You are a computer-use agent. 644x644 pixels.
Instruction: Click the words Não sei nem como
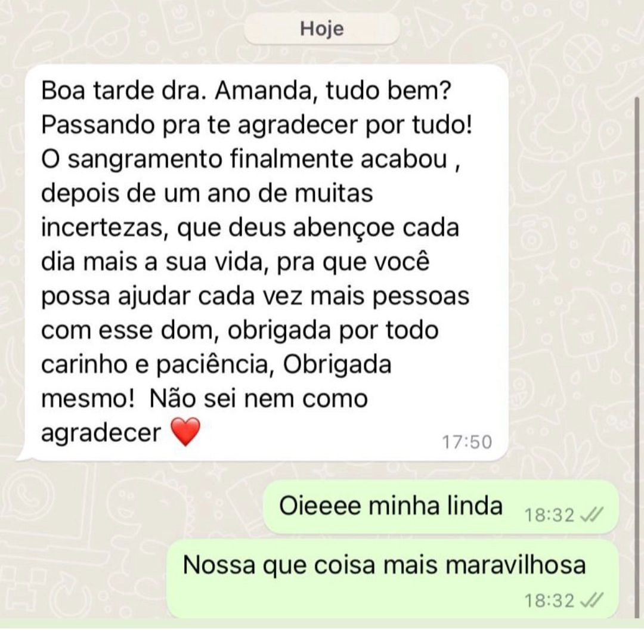(x=258, y=398)
